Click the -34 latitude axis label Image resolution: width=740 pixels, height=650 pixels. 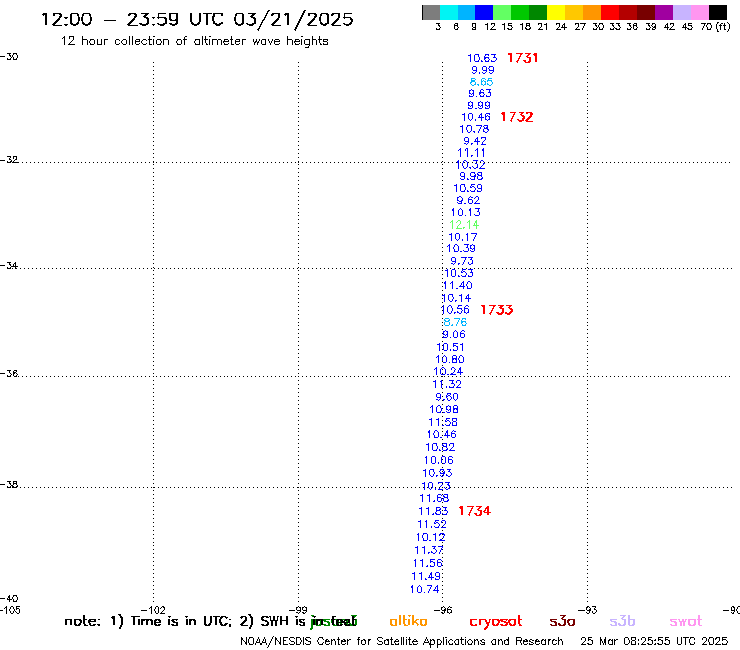pyautogui.click(x=9, y=266)
